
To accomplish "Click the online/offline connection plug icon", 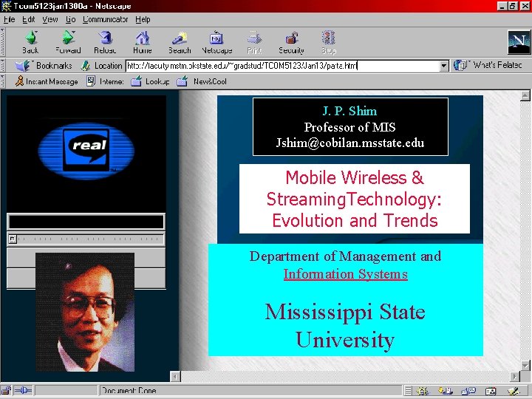I will tap(23, 391).
